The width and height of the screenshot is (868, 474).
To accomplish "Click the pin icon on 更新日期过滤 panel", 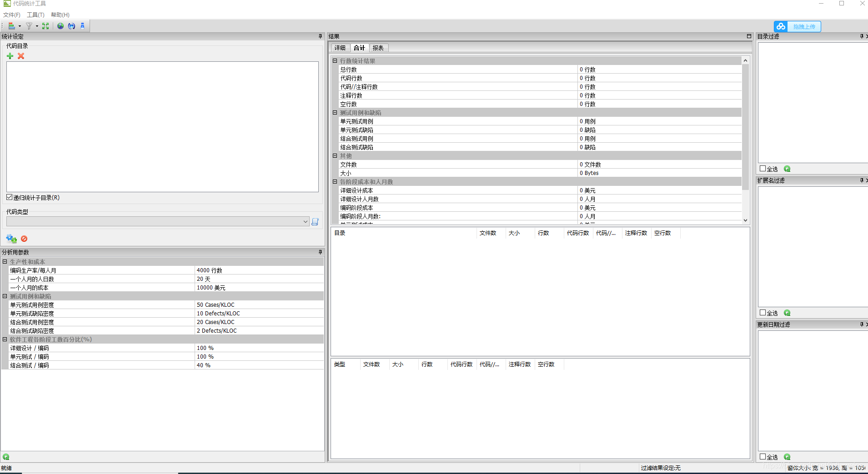I will click(x=862, y=324).
